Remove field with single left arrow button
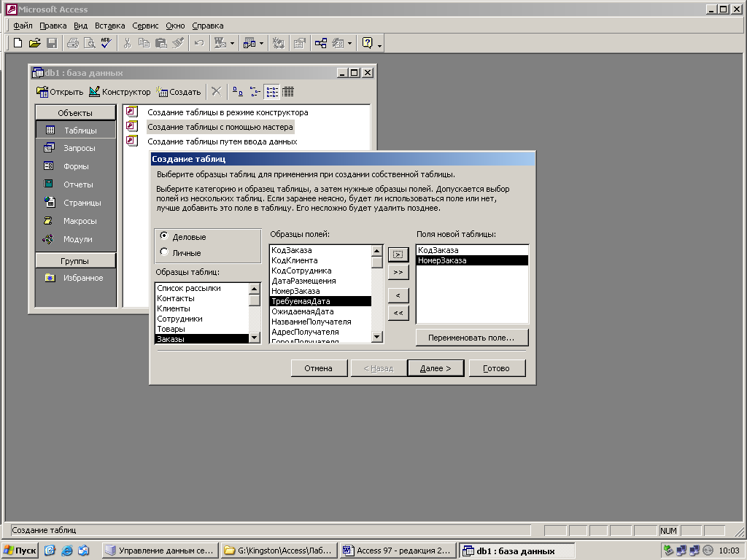747x560 pixels. [x=398, y=296]
